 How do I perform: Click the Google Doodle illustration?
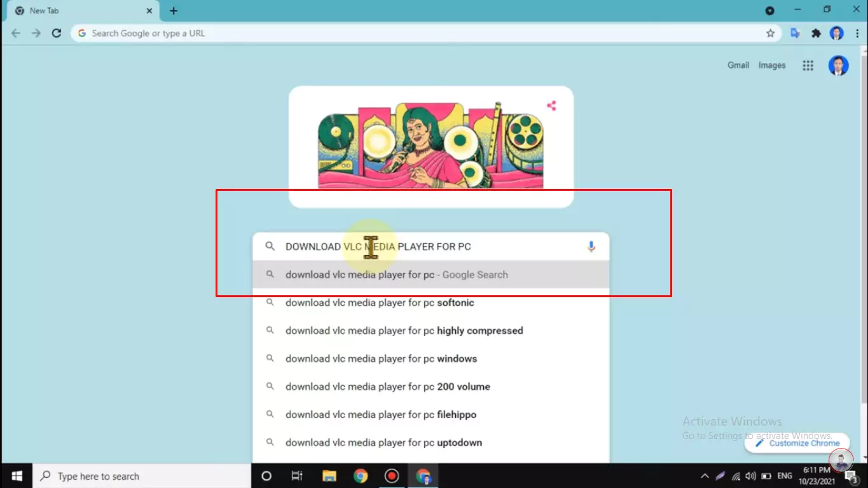tap(431, 146)
